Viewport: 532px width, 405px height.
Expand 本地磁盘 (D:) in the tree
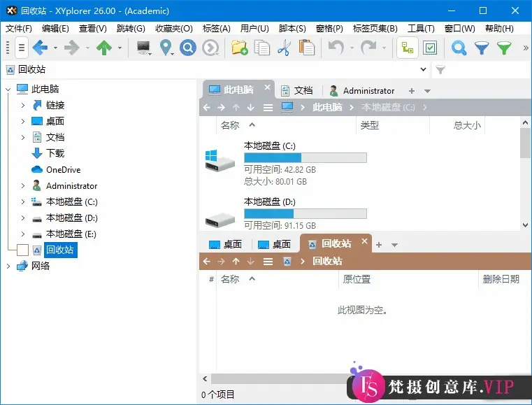tap(23, 218)
